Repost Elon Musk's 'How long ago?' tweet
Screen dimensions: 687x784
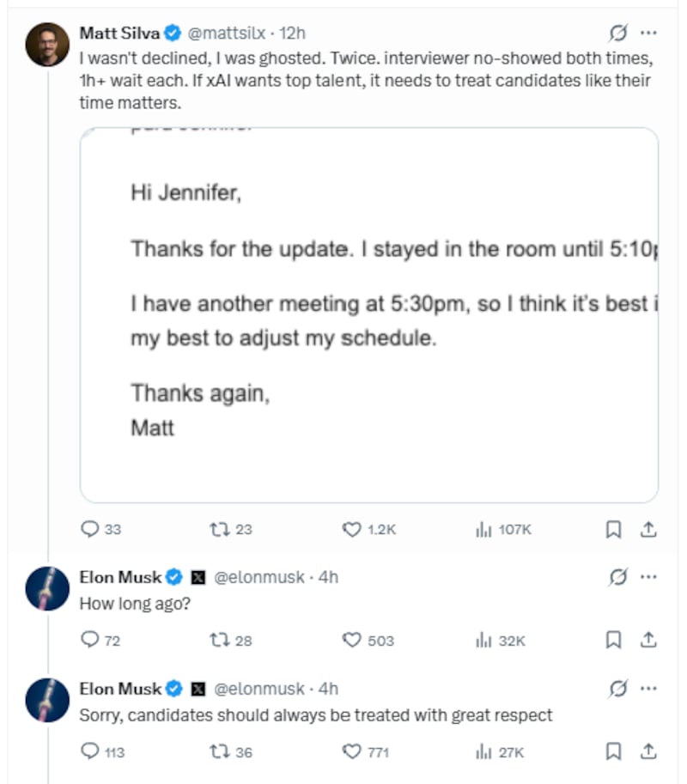pos(221,640)
